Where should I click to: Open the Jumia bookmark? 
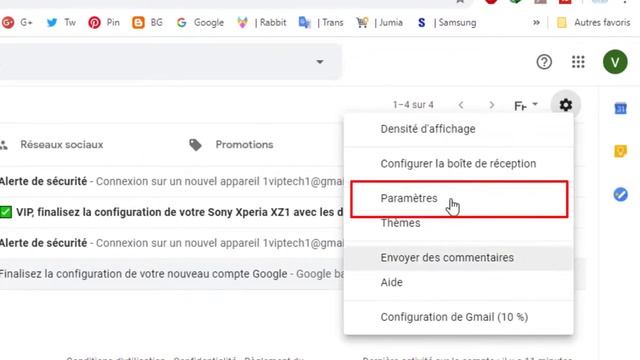pyautogui.click(x=379, y=22)
